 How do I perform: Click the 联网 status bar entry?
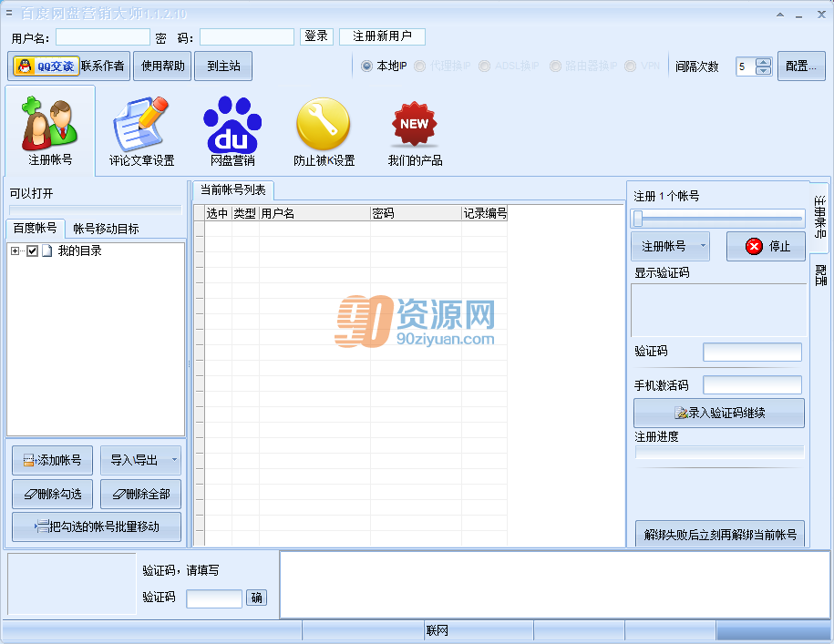[479, 630]
